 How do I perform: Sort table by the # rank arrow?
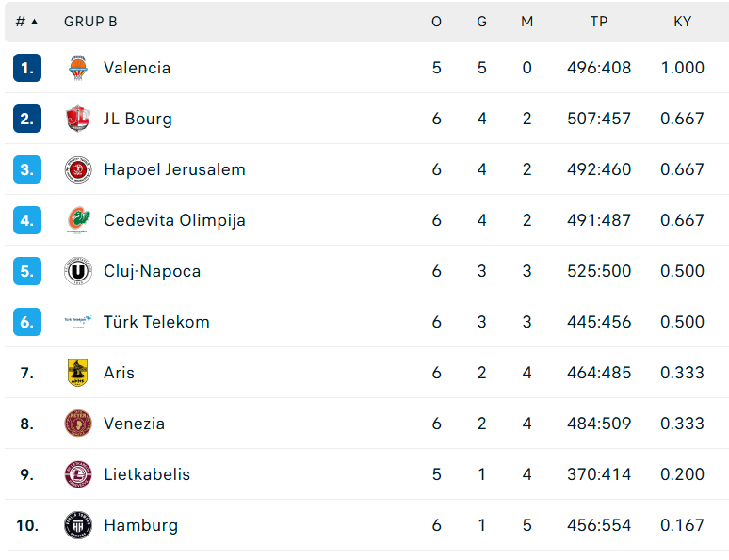[34, 22]
